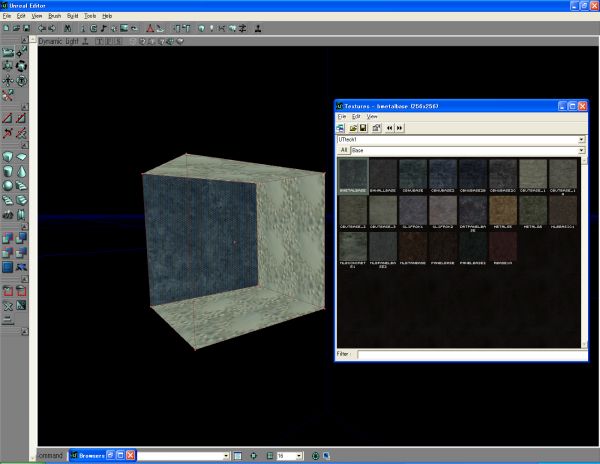600x464 pixels.
Task: Choose the Cube brush builder
Action: coord(8,157)
